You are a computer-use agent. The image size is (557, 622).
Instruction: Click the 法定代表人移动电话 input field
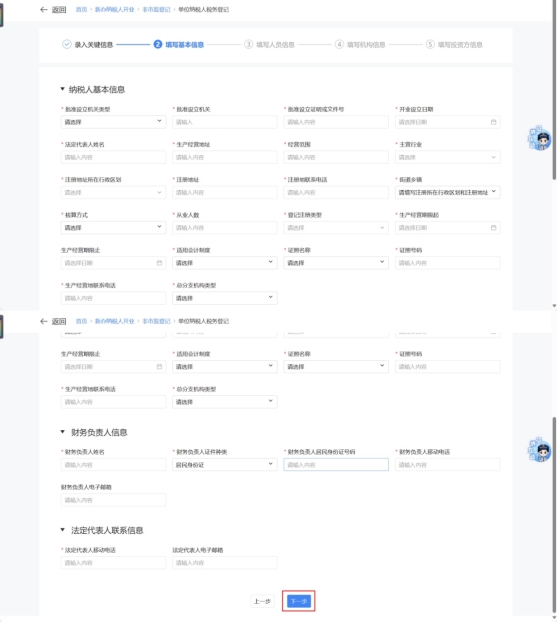coord(113,563)
